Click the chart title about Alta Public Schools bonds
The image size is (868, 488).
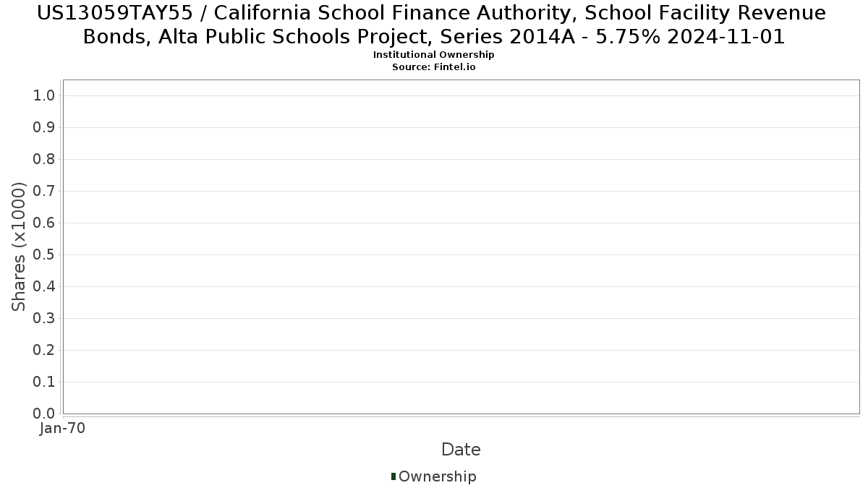coord(434,25)
